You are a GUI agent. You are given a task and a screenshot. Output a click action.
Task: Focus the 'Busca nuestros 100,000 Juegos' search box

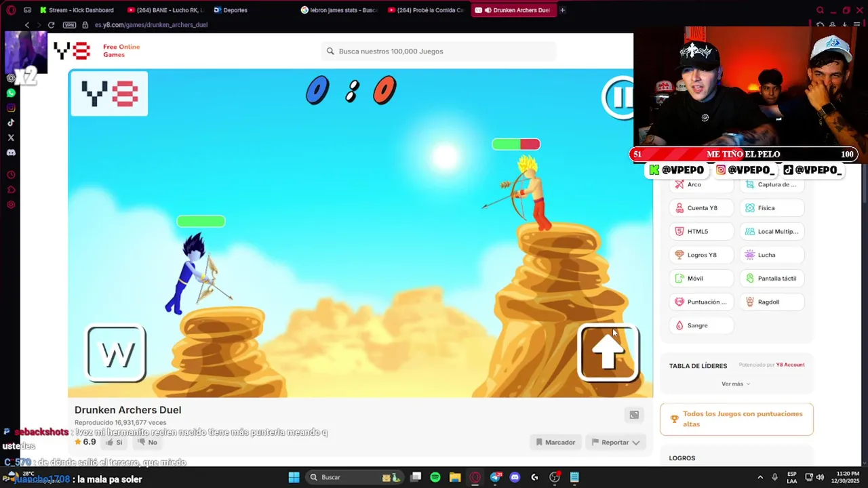[438, 51]
